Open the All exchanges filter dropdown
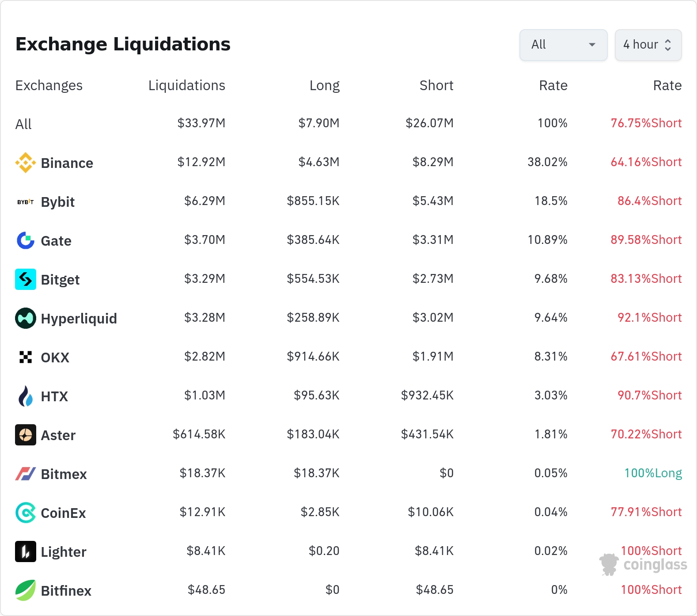 (x=563, y=45)
